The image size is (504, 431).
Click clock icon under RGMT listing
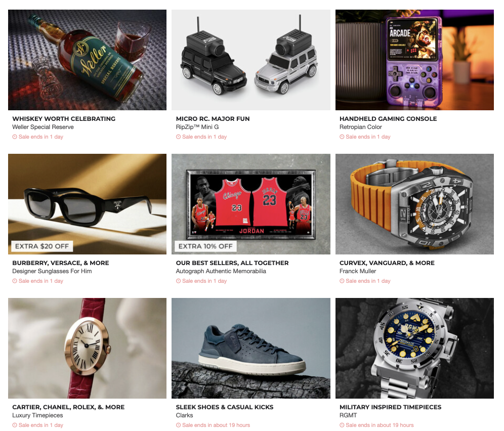tap(342, 425)
